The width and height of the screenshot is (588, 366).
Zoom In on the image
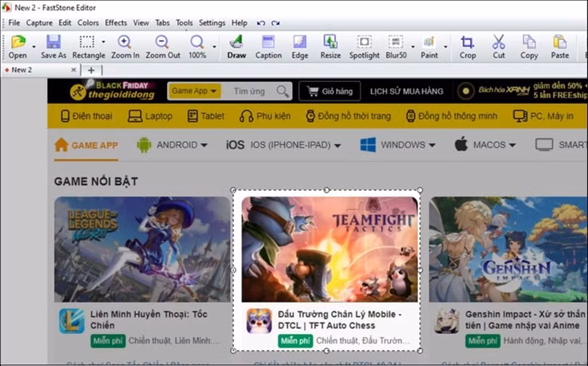(125, 46)
